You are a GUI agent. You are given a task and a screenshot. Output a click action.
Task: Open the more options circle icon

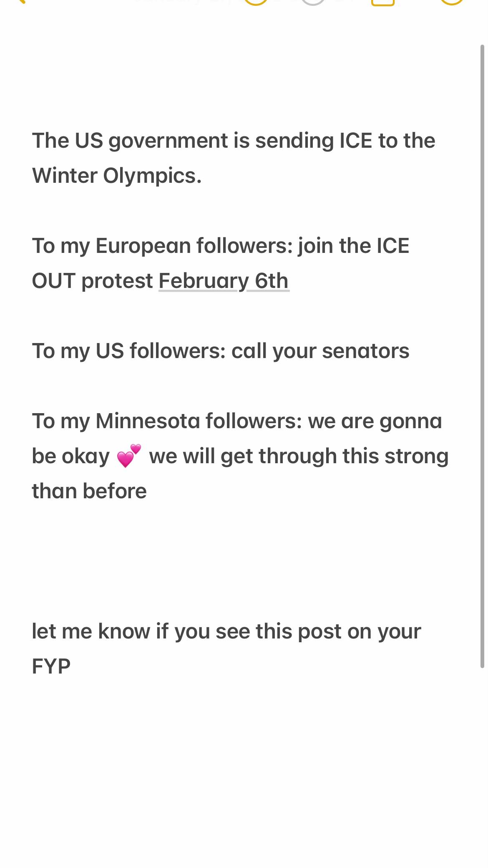452,2
